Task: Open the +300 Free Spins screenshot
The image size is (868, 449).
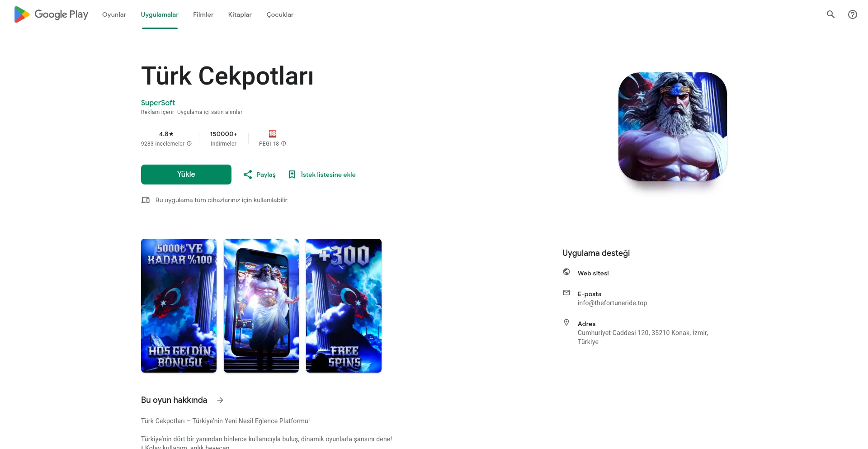Action: pyautogui.click(x=344, y=306)
